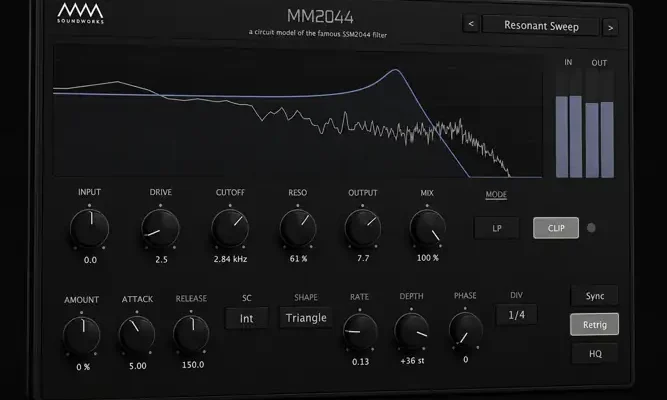This screenshot has width=667, height=400.
Task: Click the DEPTH knob
Action: (411, 331)
